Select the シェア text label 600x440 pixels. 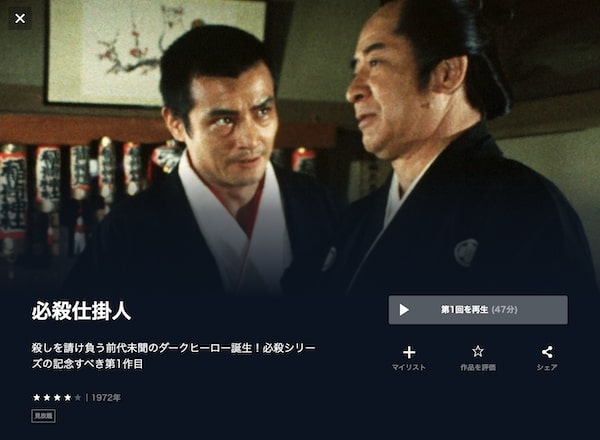point(547,367)
